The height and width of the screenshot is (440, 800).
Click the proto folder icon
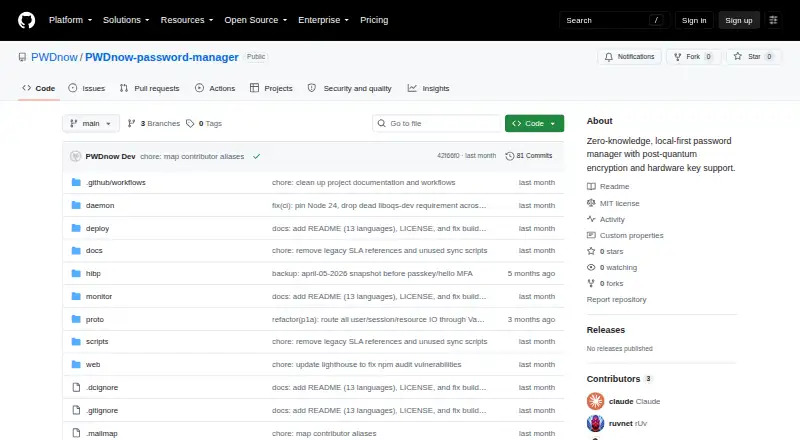76,320
